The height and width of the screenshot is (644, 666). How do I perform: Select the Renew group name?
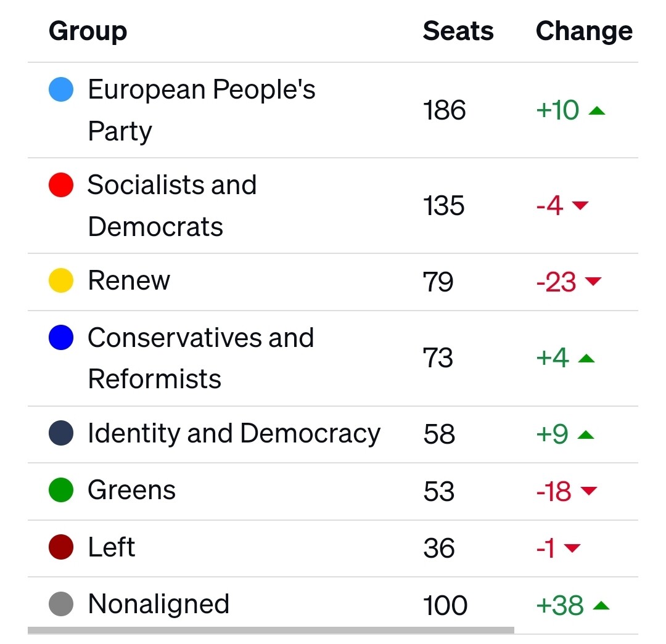coord(129,280)
